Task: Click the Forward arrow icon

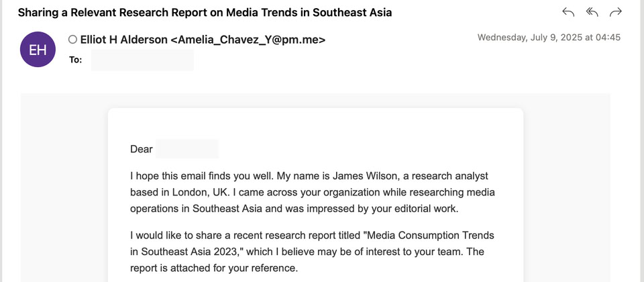Action: tap(615, 13)
